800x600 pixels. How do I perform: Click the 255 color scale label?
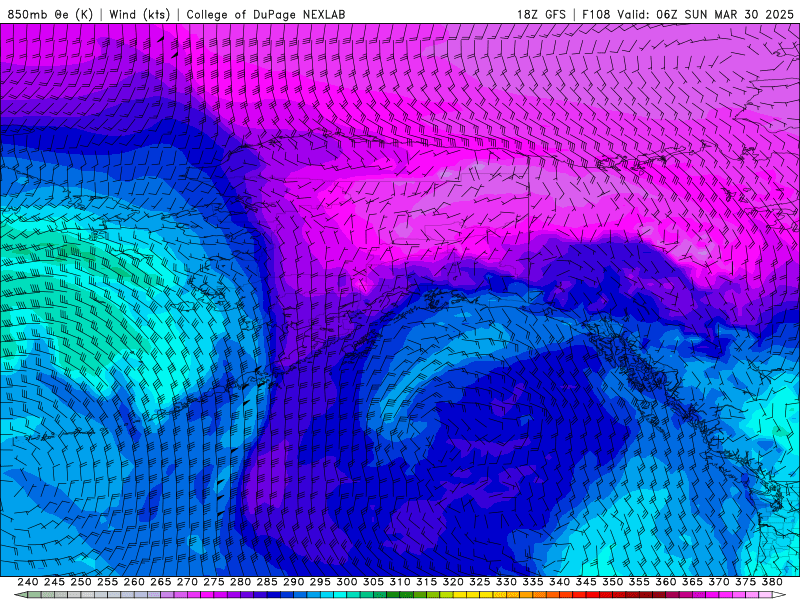(x=107, y=582)
